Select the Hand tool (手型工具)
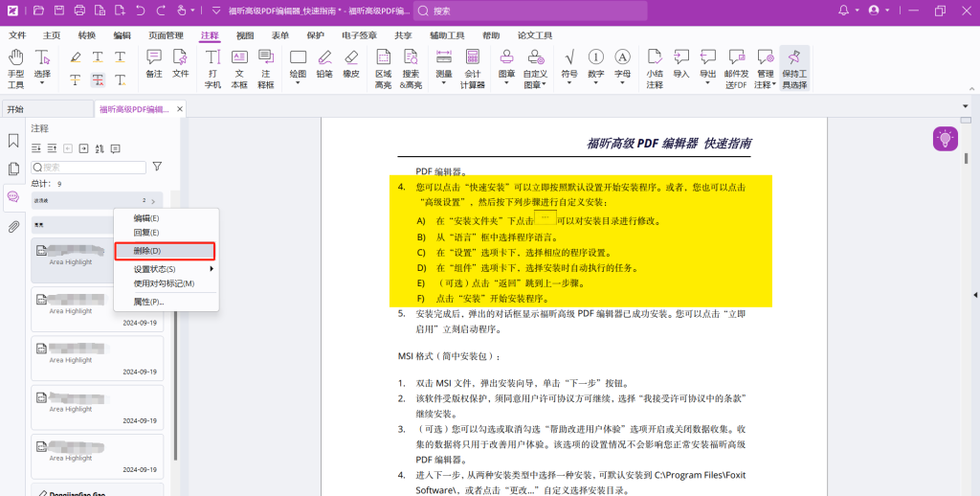Image resolution: width=980 pixels, height=496 pixels. 15,67
